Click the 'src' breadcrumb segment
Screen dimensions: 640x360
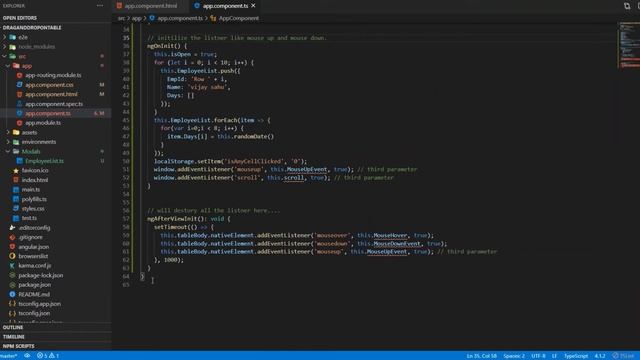[121, 18]
